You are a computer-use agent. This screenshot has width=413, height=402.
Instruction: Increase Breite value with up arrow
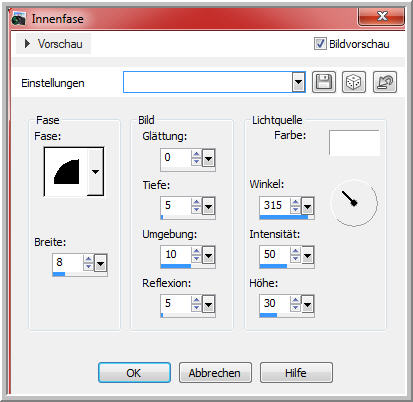pyautogui.click(x=88, y=259)
